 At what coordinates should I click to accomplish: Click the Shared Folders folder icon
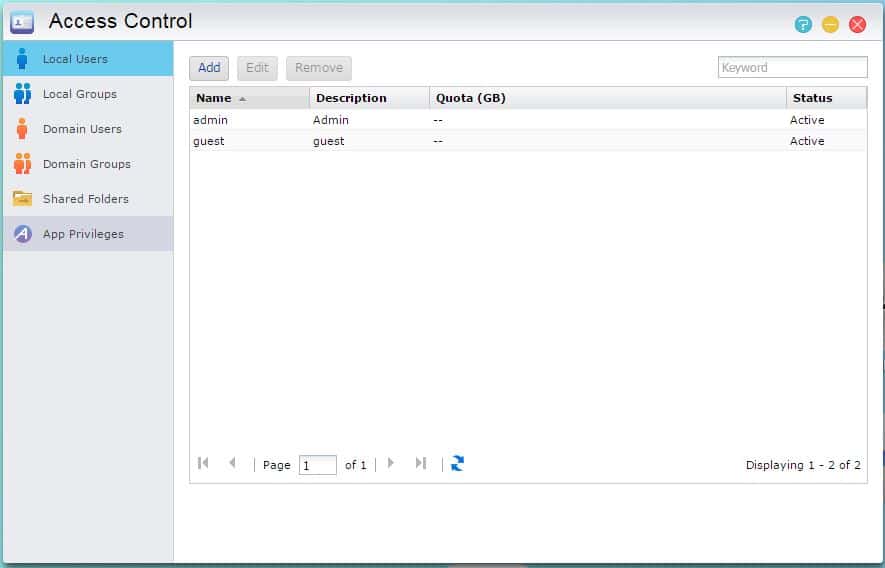22,199
